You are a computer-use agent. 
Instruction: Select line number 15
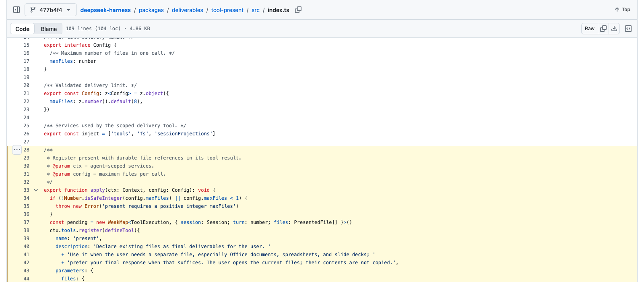point(26,45)
